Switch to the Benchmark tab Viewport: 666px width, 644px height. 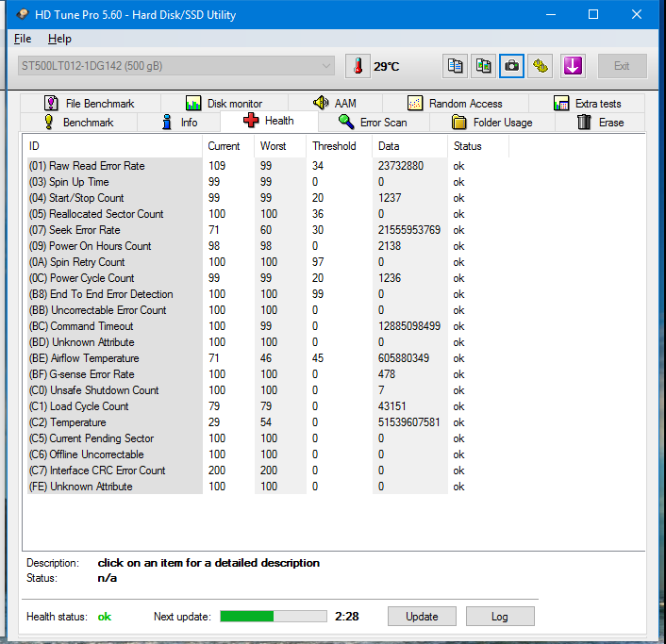click(x=79, y=123)
